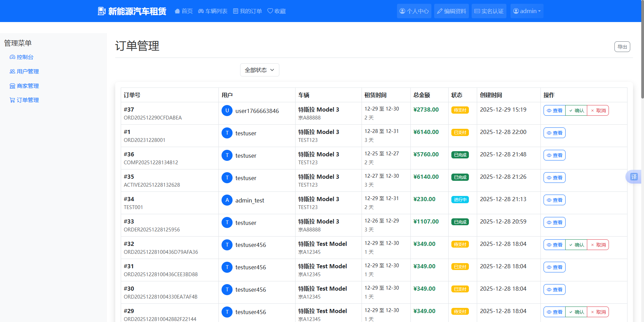Expand the 全部状态 status filter
The height and width of the screenshot is (322, 644).
pos(259,70)
